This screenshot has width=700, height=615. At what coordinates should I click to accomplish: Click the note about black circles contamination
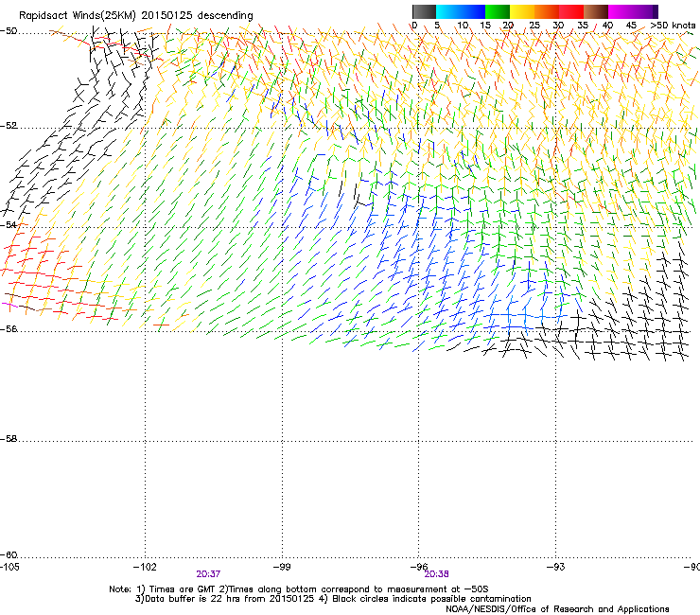[x=431, y=599]
